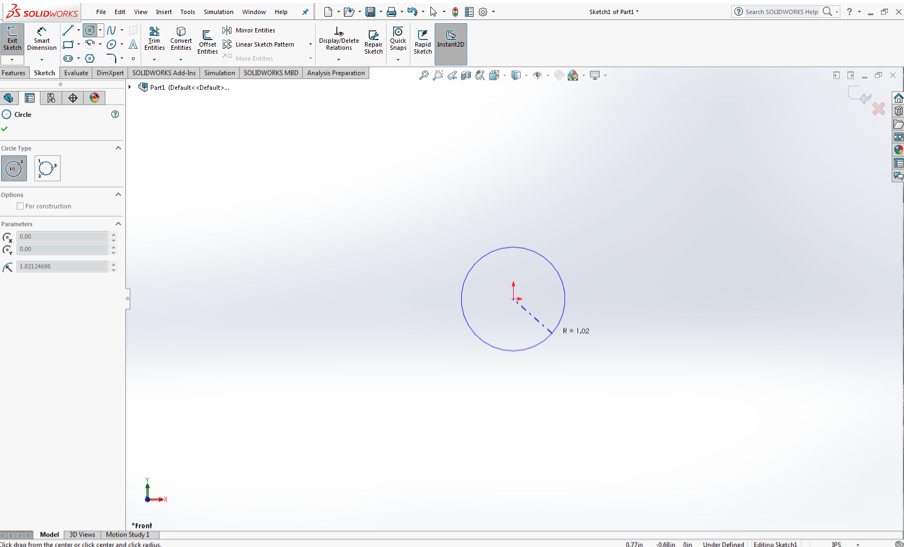This screenshot has width=904, height=547.
Task: Select the Offset Entities tool
Action: pos(207,41)
